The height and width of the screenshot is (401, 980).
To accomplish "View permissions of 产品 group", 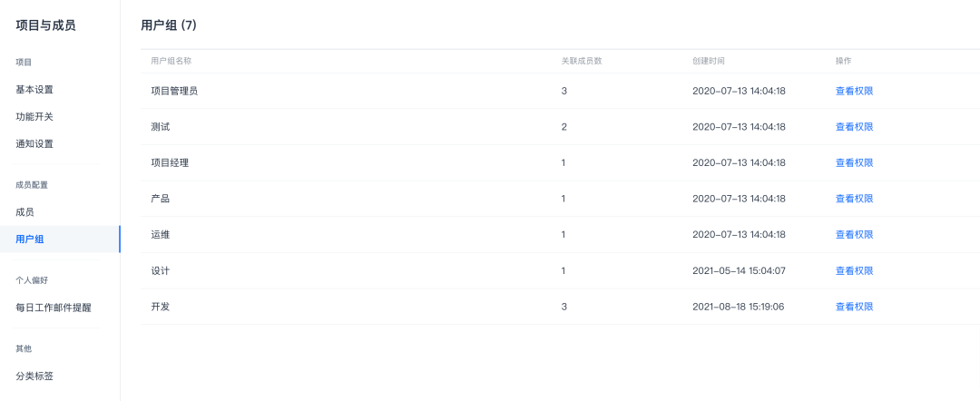I will pos(854,199).
